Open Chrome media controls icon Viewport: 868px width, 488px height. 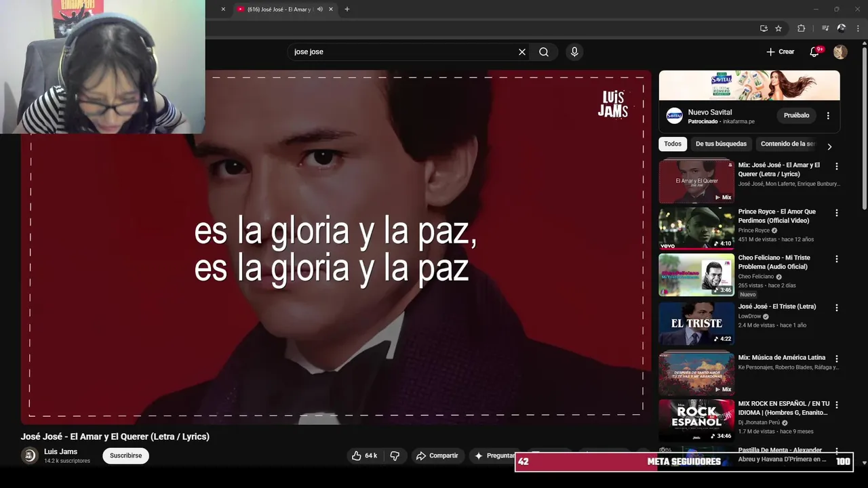[825, 28]
